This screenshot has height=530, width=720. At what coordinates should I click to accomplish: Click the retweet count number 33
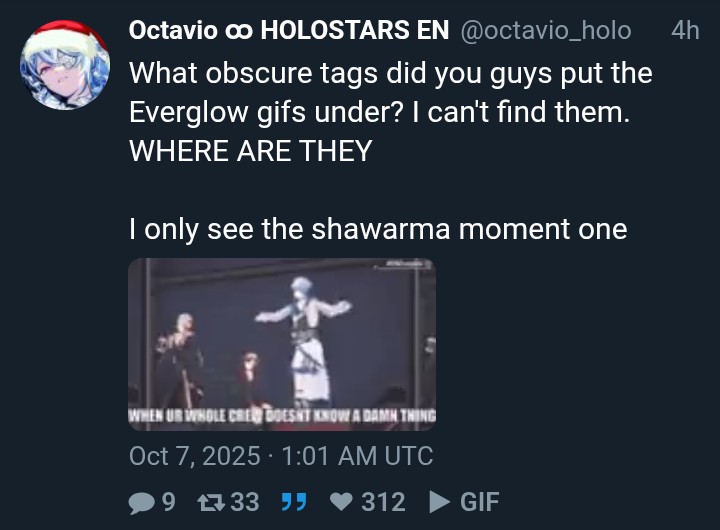click(245, 502)
